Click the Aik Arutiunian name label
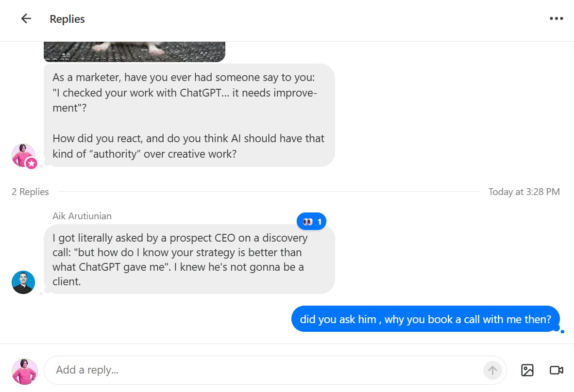The image size is (574, 392). tap(82, 216)
